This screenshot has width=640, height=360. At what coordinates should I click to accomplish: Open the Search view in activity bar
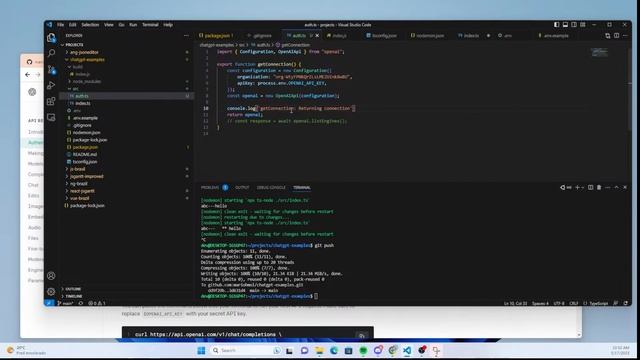pyautogui.click(x=51, y=53)
